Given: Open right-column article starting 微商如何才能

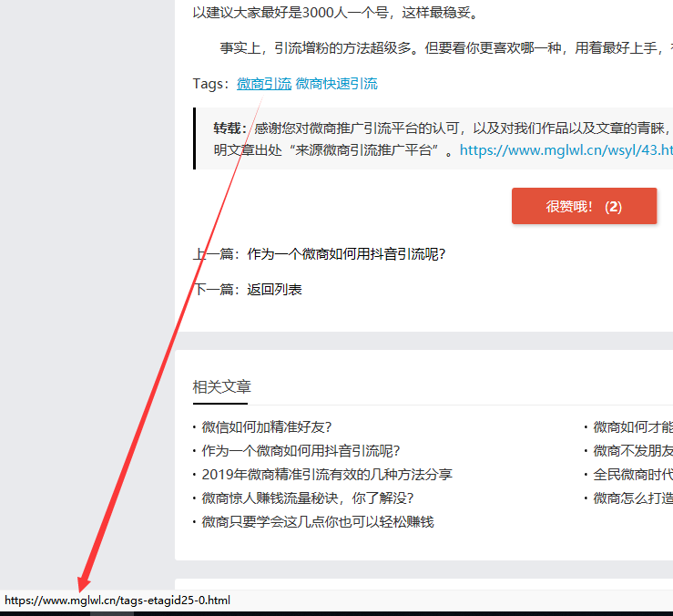Looking at the screenshot, I should click(x=632, y=426).
